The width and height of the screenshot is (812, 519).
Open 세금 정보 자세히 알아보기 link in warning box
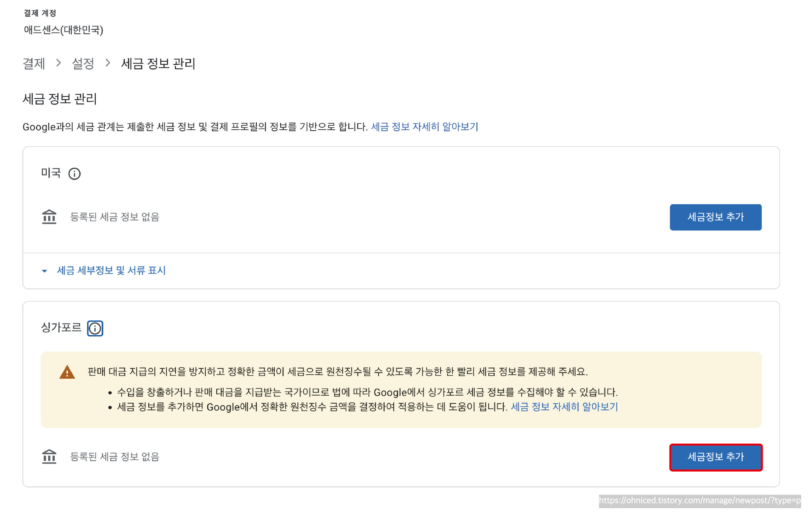[x=564, y=407]
